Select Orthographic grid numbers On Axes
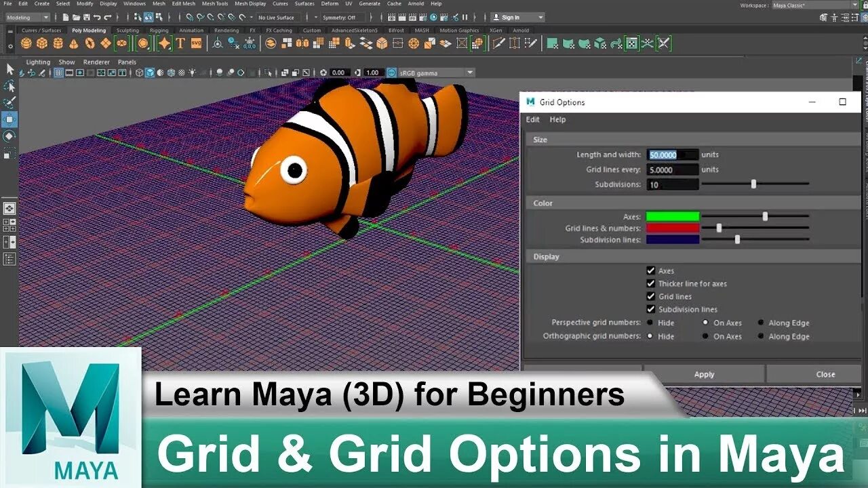 click(705, 336)
